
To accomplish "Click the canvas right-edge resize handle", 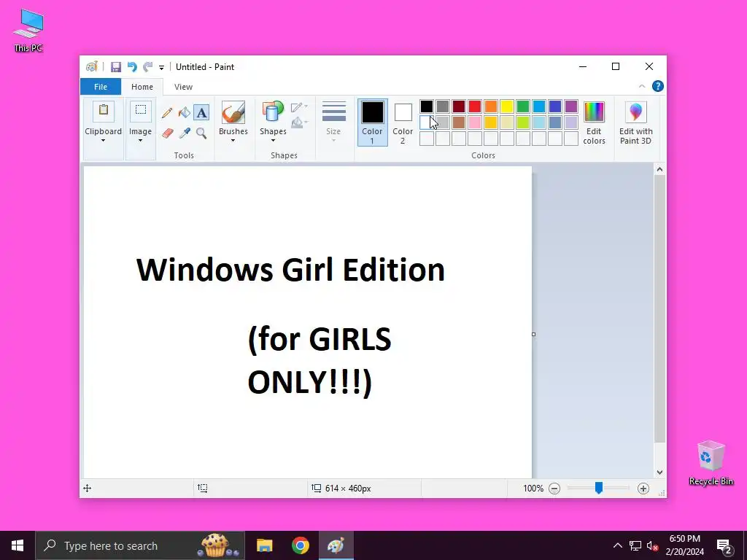I will 533,334.
